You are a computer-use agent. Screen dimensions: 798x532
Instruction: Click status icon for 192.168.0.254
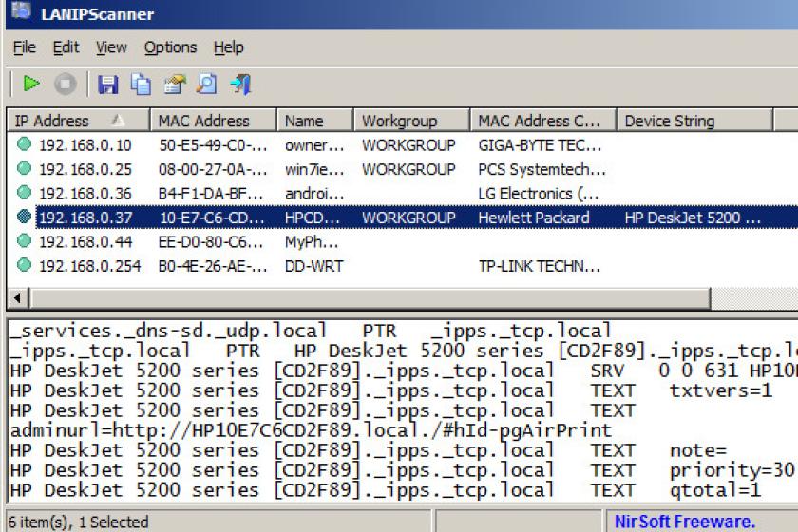coord(24,265)
